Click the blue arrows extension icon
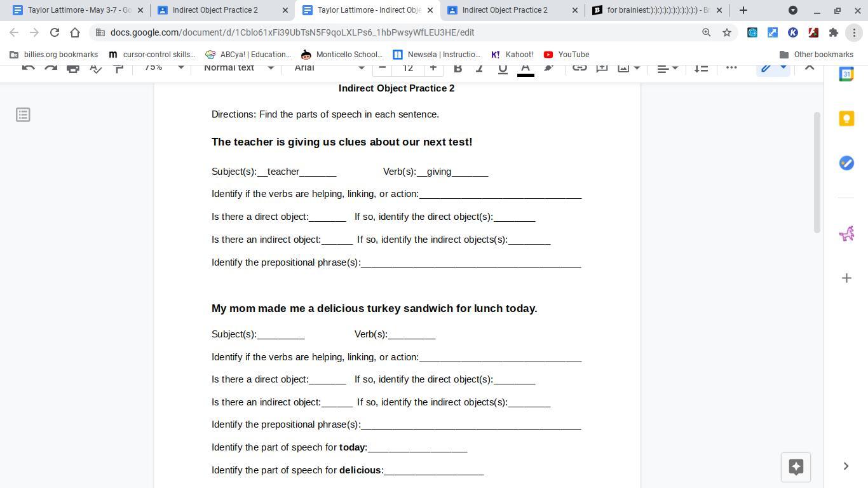Image resolution: width=868 pixels, height=488 pixels. [773, 32]
